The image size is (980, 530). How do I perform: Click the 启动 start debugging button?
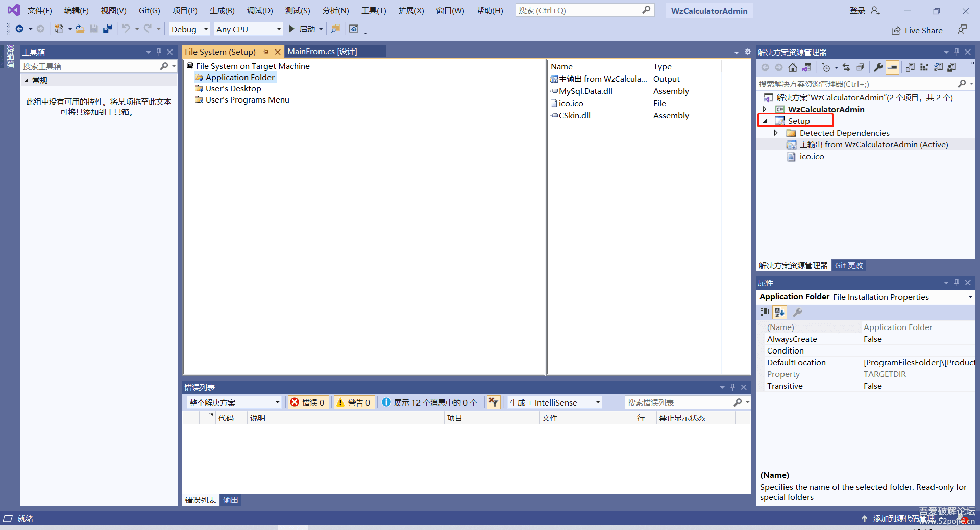302,29
